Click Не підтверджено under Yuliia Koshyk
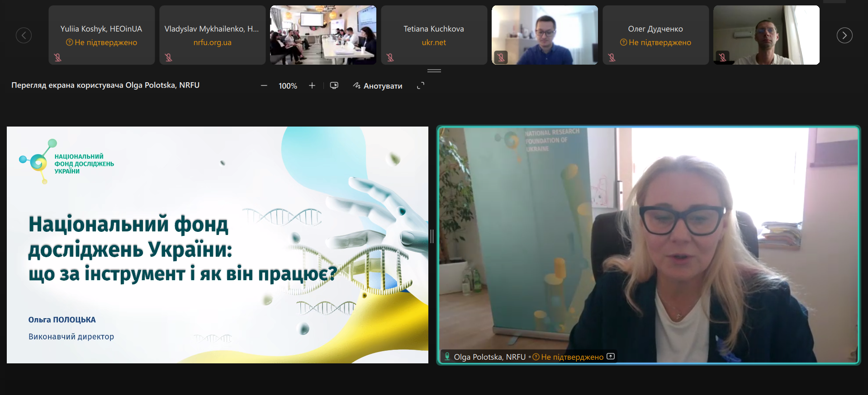Image resolution: width=868 pixels, height=395 pixels. click(106, 42)
